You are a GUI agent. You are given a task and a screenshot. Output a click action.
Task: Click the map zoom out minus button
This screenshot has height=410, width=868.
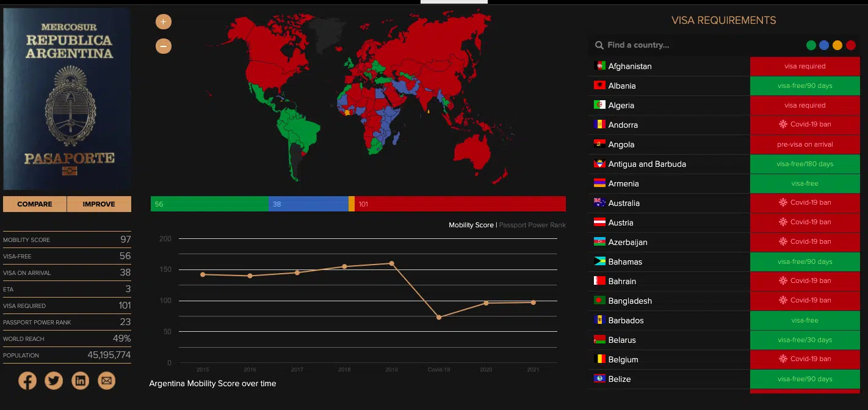pos(164,46)
